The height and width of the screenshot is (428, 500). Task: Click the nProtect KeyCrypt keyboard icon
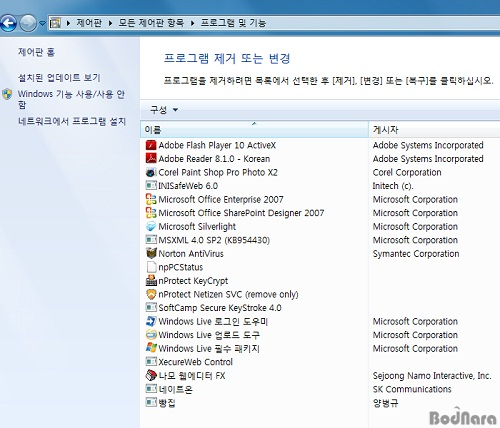coord(151,281)
